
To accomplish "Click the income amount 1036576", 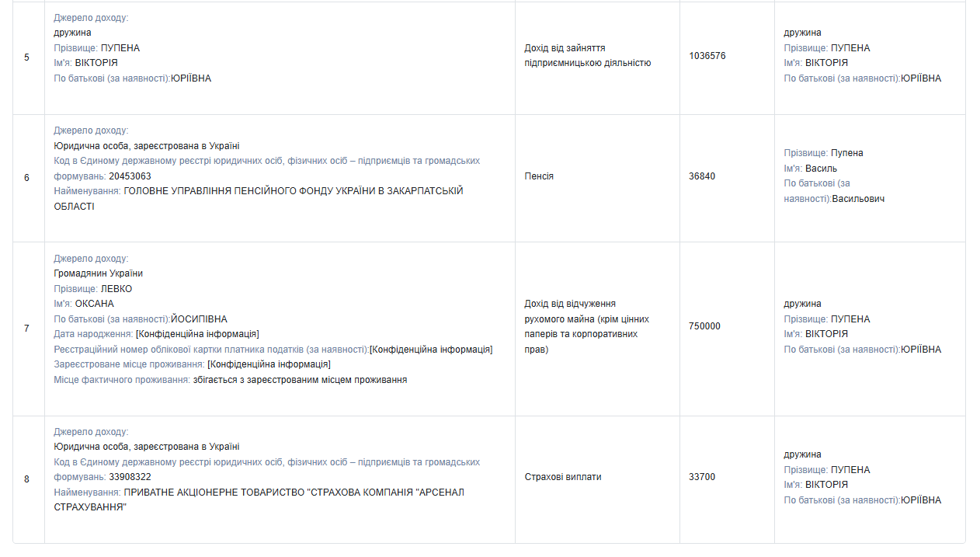I will 707,56.
